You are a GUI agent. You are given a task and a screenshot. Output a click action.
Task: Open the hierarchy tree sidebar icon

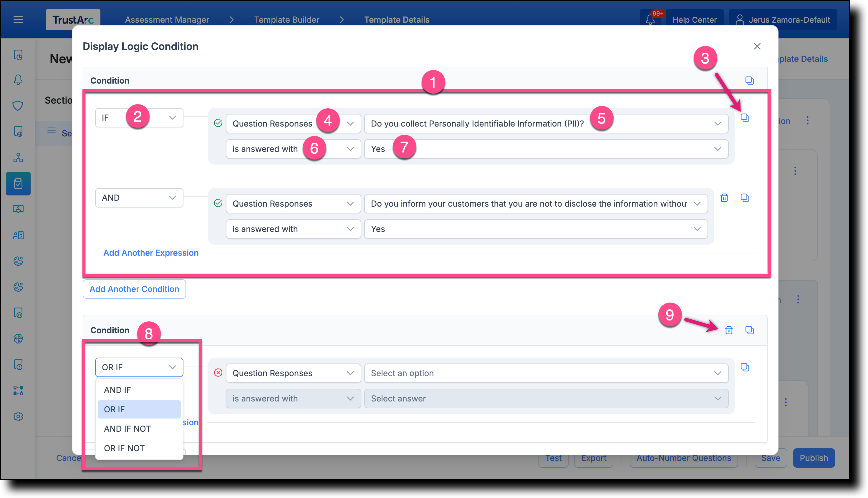click(18, 158)
